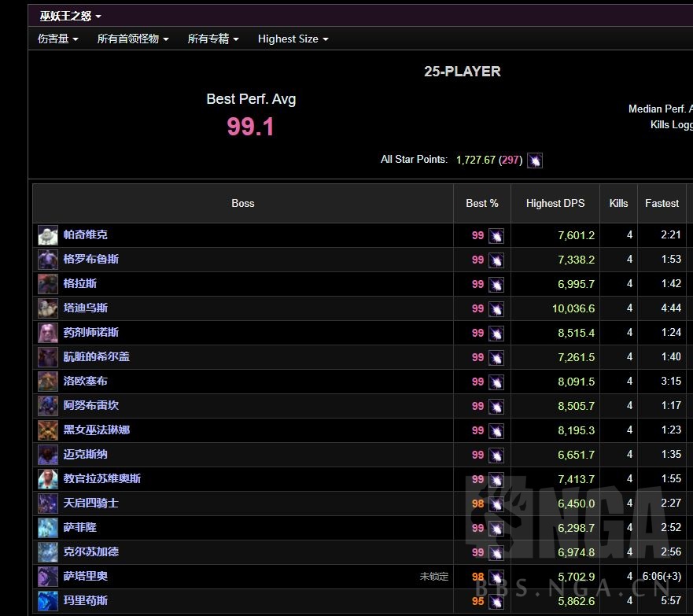
Task: Open the 所有首领怪物 filter dropdown
Action: pyautogui.click(x=132, y=39)
